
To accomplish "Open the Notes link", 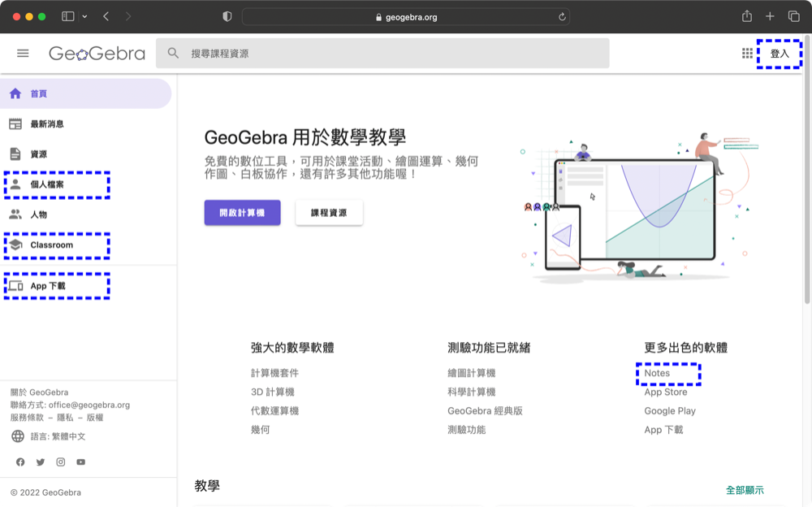I will tap(657, 373).
